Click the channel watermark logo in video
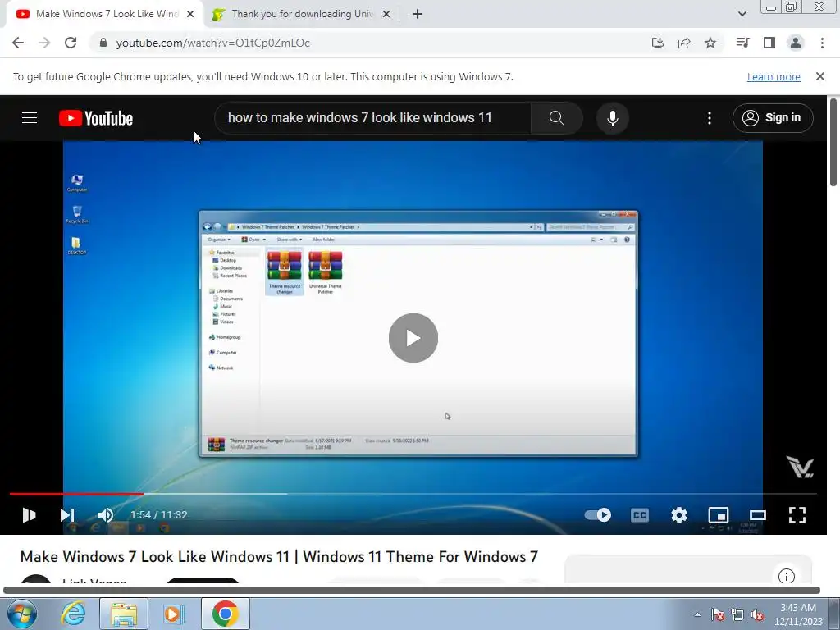 pos(799,467)
